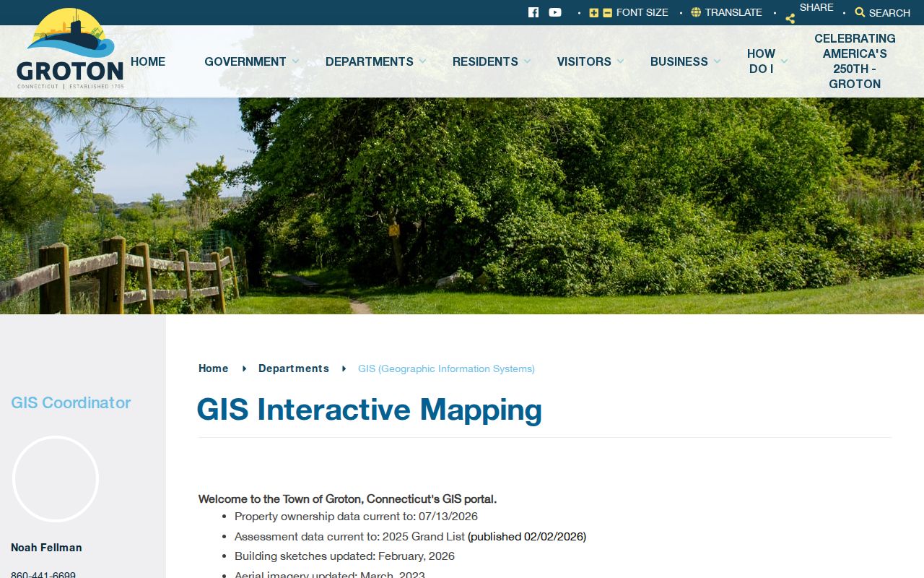Click the Home breadcrumb link
The height and width of the screenshot is (578, 924).
[214, 368]
